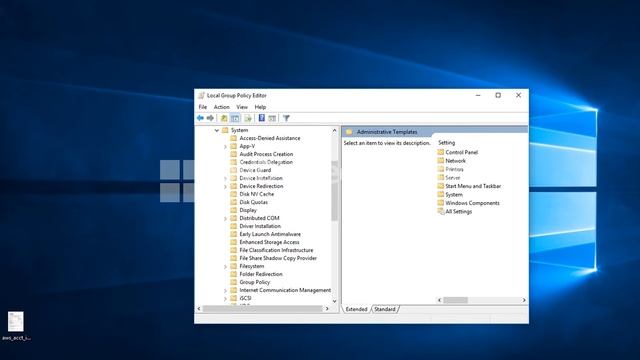640x360 pixels.
Task: Expand the Device Redirection node
Action: pyautogui.click(x=225, y=187)
